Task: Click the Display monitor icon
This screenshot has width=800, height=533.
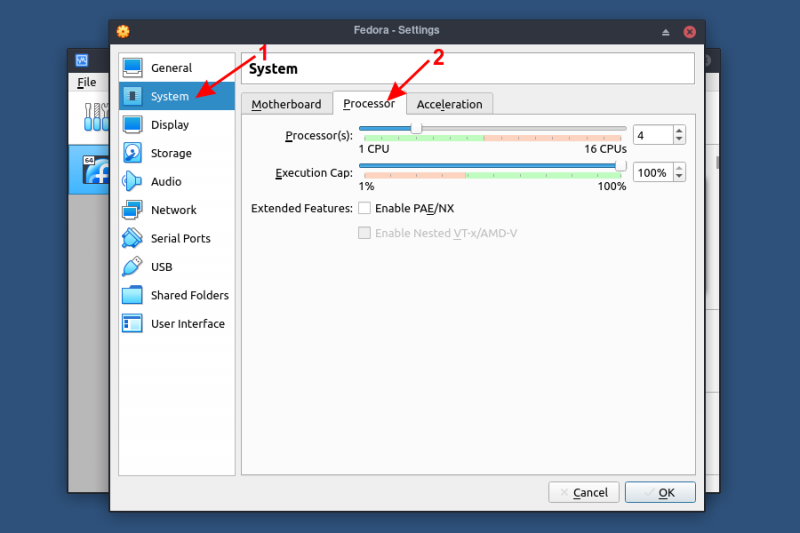Action: click(x=133, y=124)
